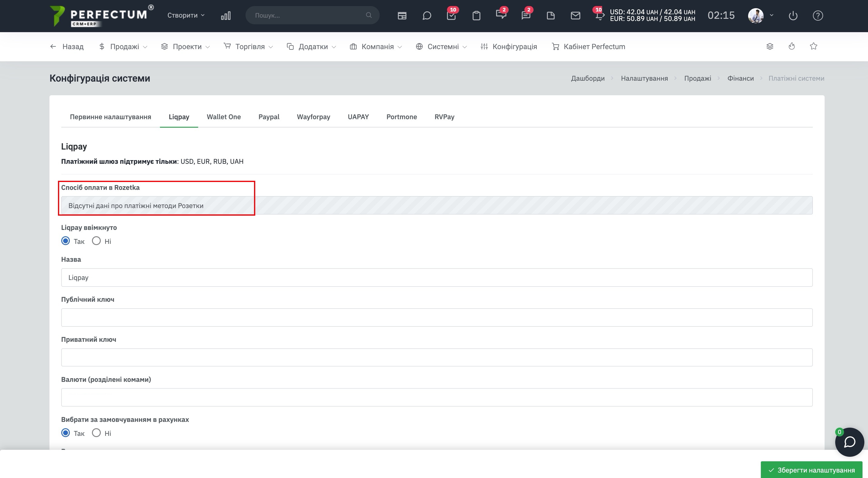Click Зберегти налаштування button
868x478 pixels.
[x=811, y=470]
